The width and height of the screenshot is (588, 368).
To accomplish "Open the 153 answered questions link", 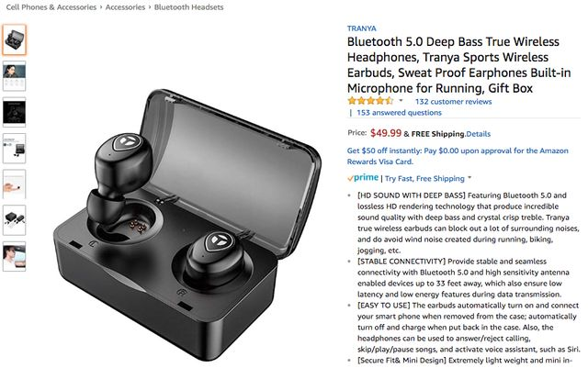I will [x=399, y=113].
